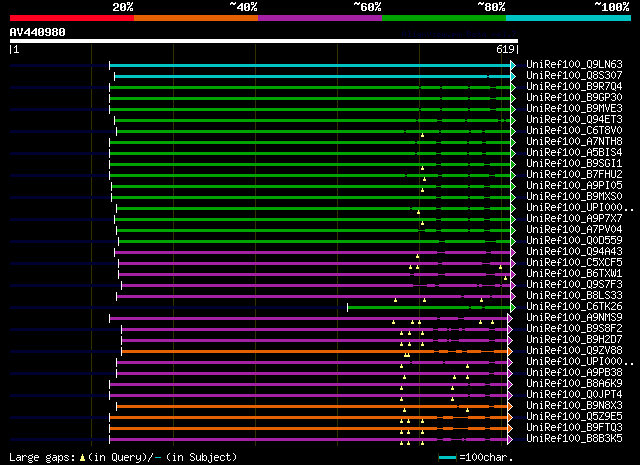Viewport: 640px width, 465px height.
Task: Click the orange arrowhead ending the Q9ZV88 bar
Action: pos(510,352)
